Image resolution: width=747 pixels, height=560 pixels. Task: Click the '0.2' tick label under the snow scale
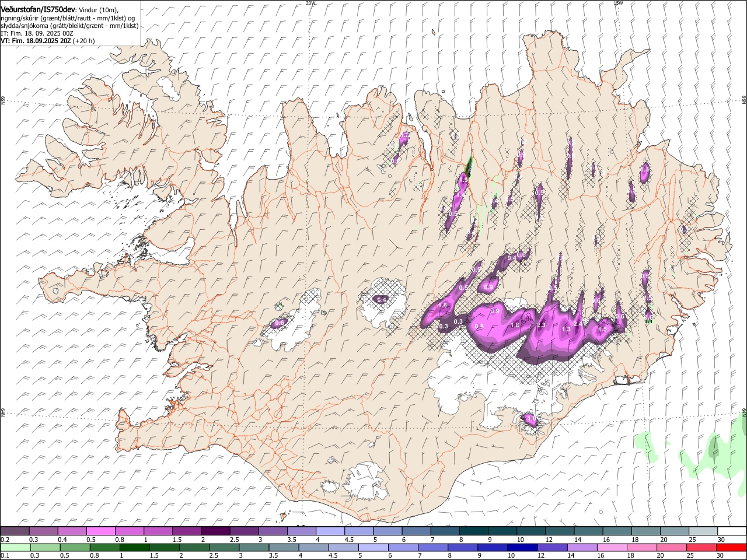tap(4, 540)
